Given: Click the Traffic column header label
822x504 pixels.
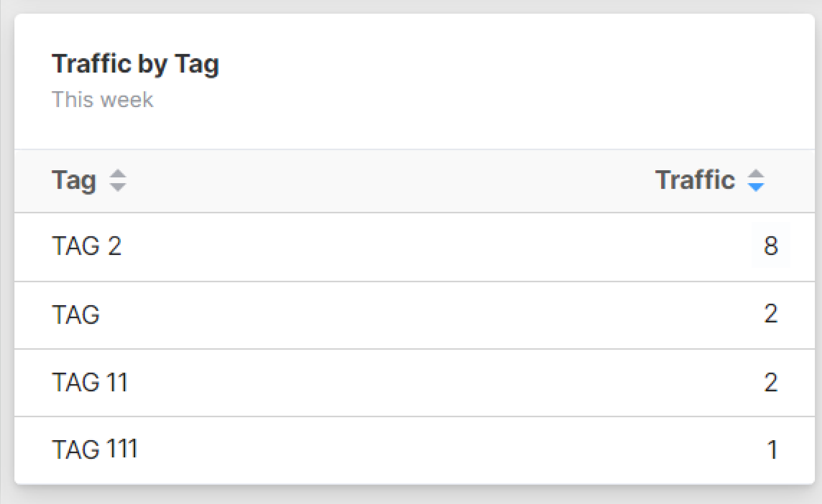Looking at the screenshot, I should tap(695, 180).
